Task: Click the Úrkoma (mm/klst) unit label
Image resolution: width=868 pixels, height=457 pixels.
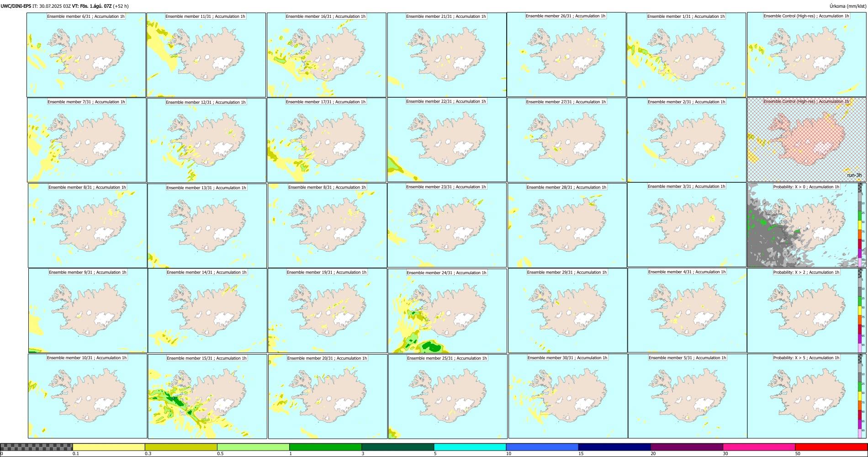Action: point(847,6)
